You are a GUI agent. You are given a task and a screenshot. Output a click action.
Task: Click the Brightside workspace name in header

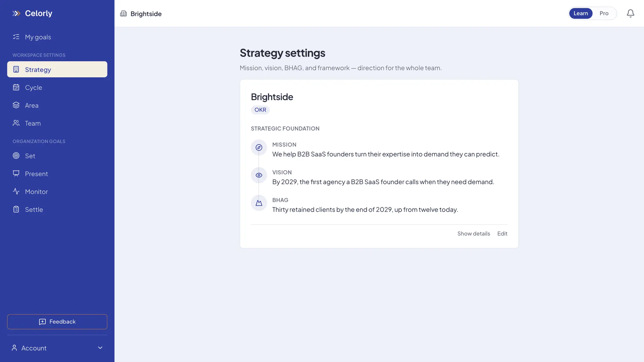(x=146, y=14)
